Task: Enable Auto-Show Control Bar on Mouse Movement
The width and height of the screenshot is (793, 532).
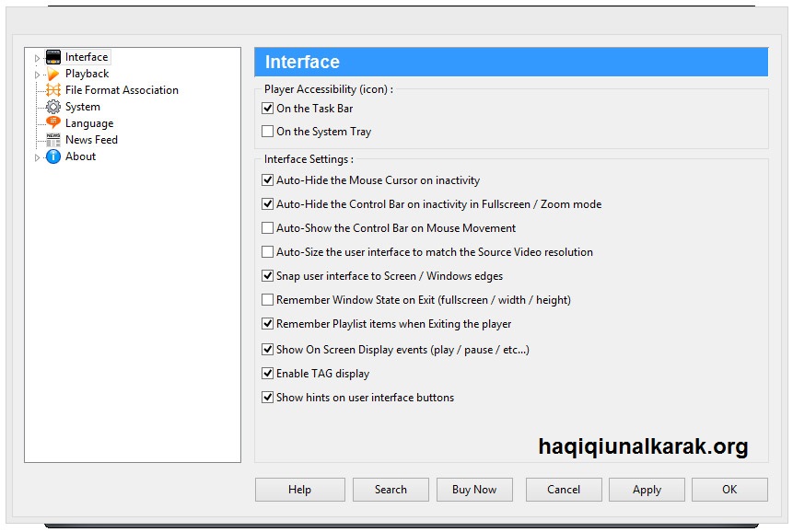Action: 267,228
